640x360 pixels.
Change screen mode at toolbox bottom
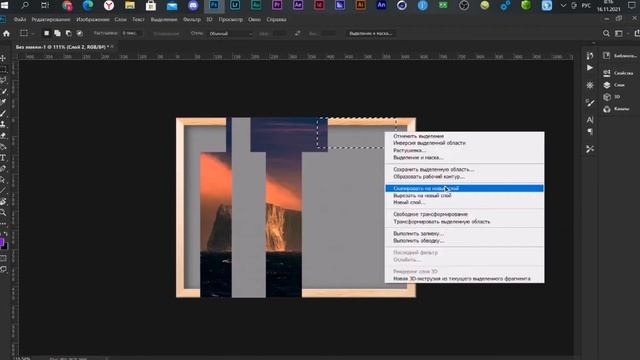pos(3,269)
